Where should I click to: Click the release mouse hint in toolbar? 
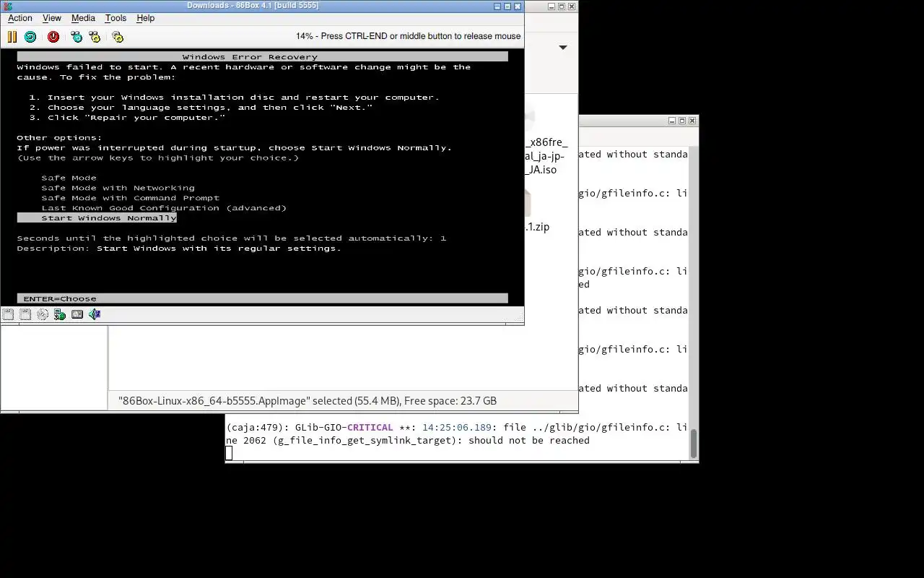point(408,36)
